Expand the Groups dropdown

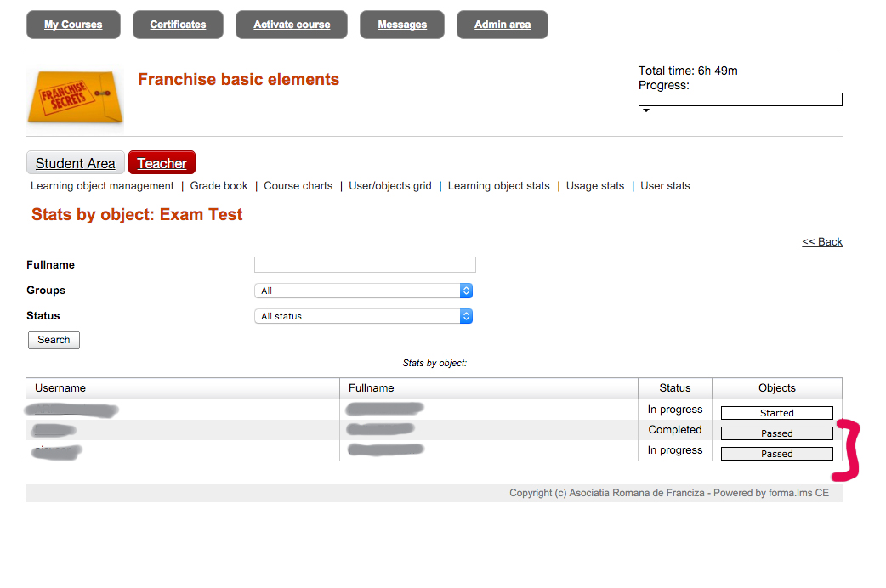pos(363,291)
